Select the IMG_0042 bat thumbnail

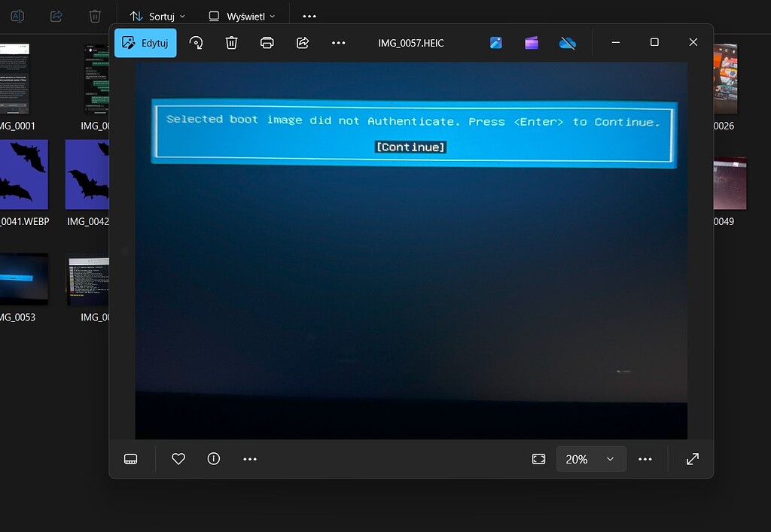(x=87, y=174)
